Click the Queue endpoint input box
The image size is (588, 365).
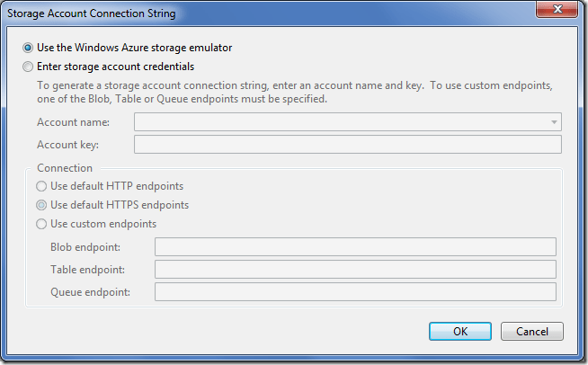tap(355, 292)
